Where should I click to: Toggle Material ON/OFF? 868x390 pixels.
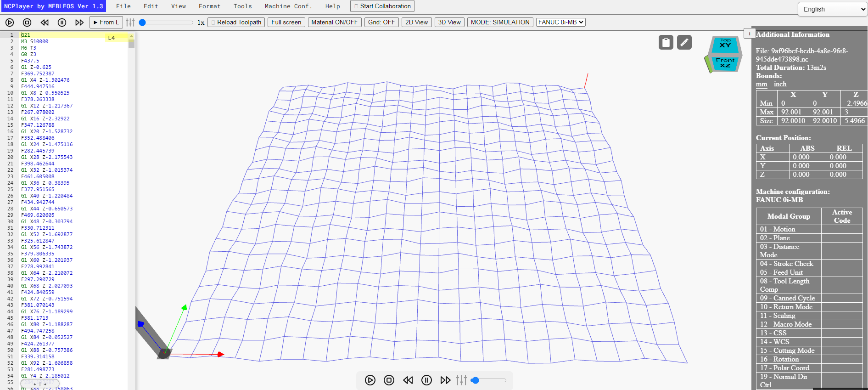click(335, 22)
